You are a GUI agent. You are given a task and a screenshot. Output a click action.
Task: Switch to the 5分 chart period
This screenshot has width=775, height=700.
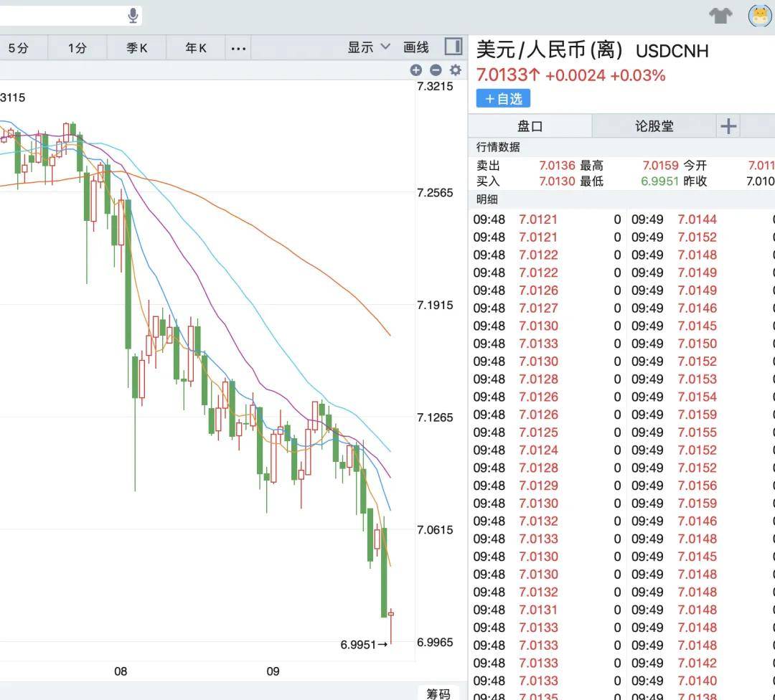[x=18, y=48]
